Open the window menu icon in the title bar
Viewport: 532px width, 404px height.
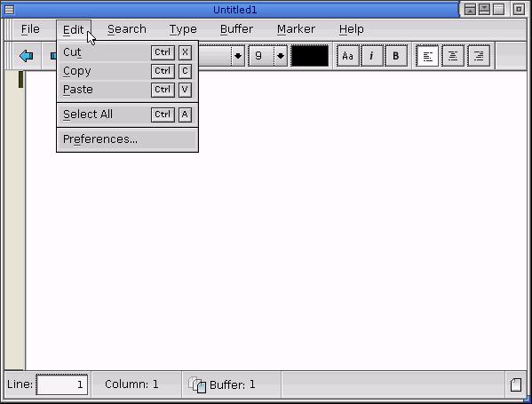tap(9, 10)
